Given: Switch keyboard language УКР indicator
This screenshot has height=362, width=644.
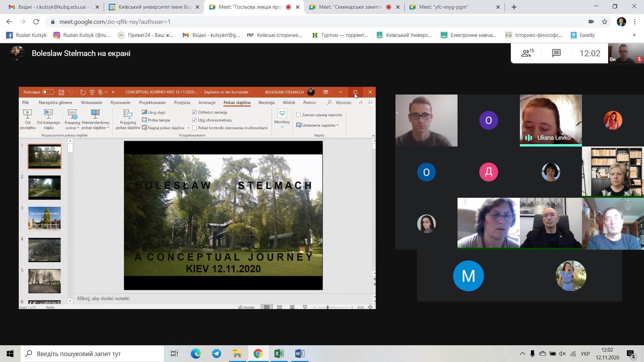Looking at the screenshot, I should (x=585, y=354).
